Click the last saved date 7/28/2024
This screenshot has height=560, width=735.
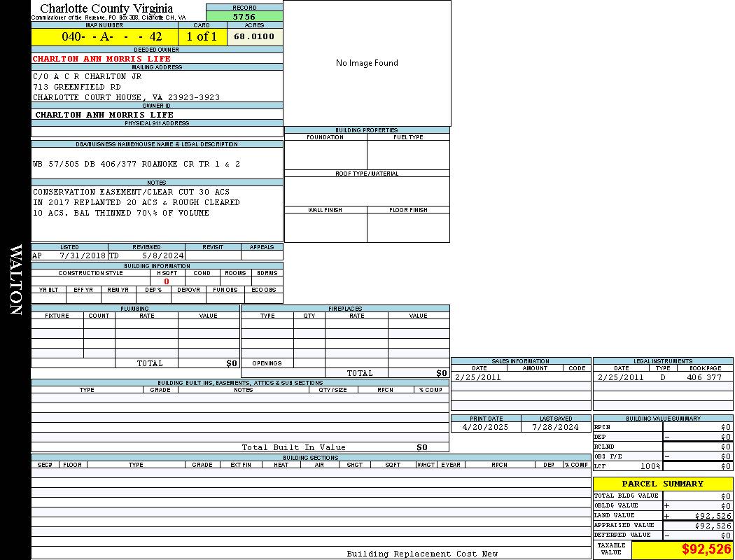point(555,427)
